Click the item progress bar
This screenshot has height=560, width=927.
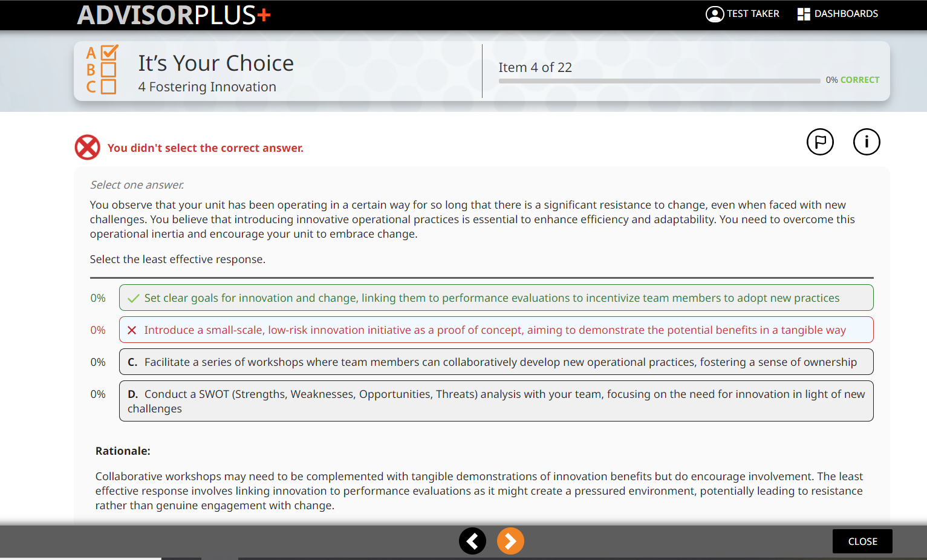(659, 80)
